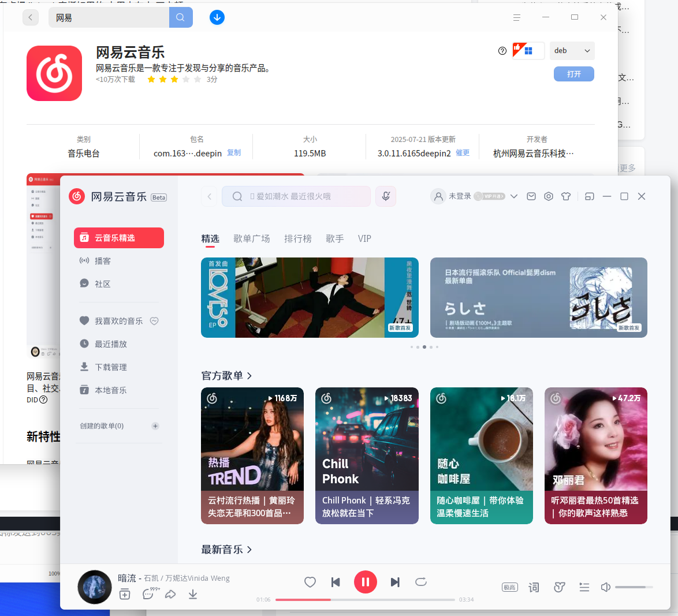Viewport: 678px width, 616px height.
Task: Click the plus icon to create a playlist
Action: pos(155,426)
